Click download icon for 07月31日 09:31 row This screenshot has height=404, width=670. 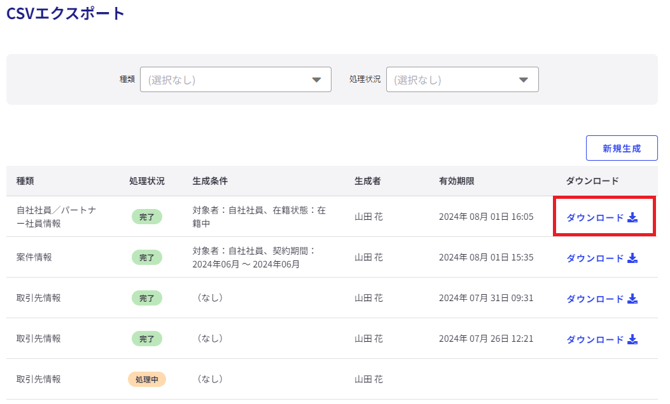point(633,299)
